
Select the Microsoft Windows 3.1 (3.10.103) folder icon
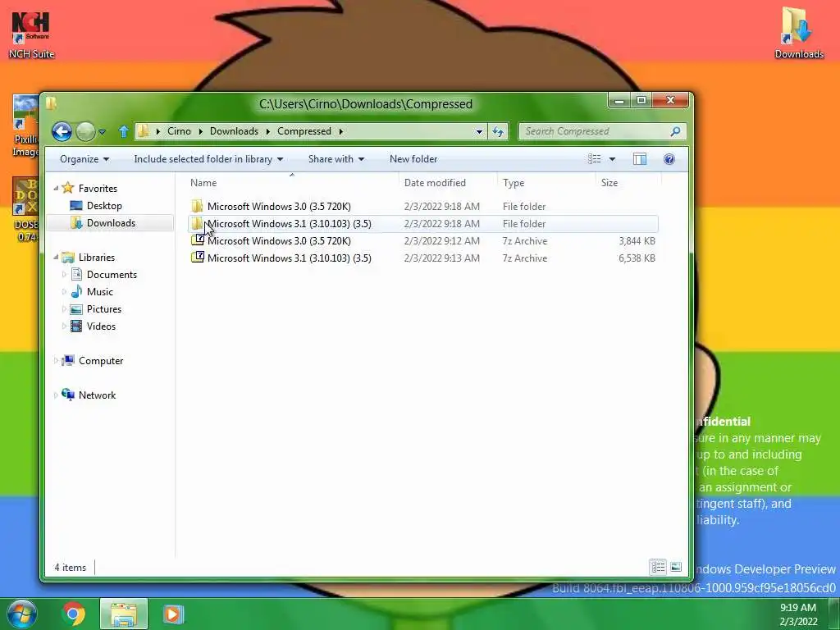[197, 223]
